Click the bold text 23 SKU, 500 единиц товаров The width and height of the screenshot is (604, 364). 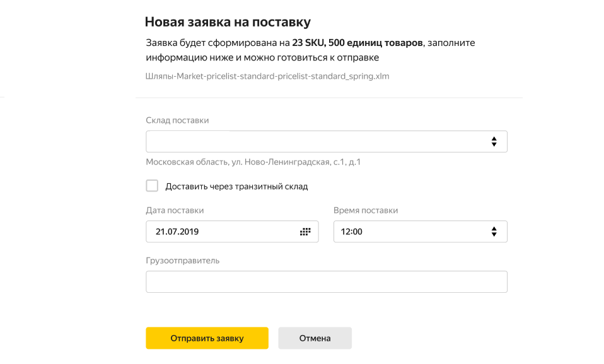pos(357,43)
